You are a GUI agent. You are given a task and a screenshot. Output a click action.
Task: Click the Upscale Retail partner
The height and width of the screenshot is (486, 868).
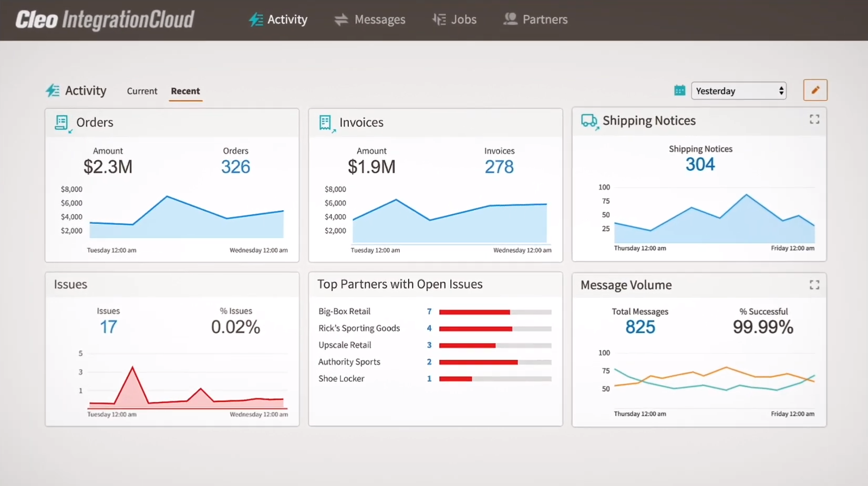click(x=345, y=345)
